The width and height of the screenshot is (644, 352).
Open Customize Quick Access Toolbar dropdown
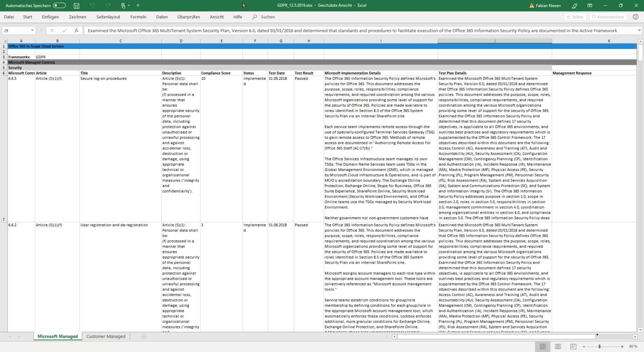[x=138, y=5]
